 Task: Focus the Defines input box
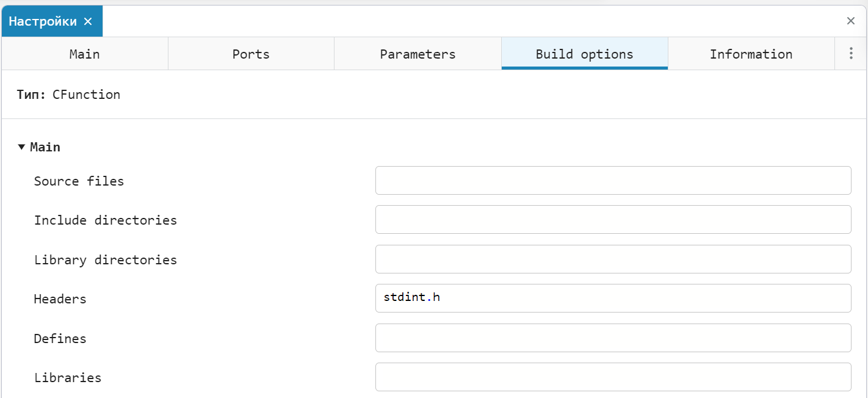613,338
